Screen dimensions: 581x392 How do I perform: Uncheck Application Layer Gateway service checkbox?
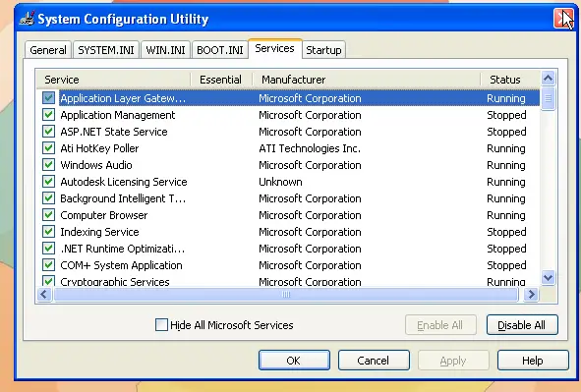coord(48,98)
